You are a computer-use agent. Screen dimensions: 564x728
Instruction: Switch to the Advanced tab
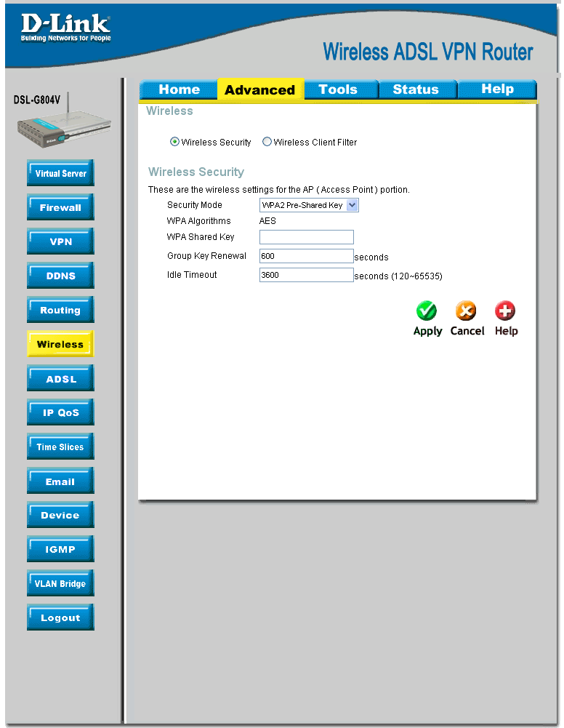click(260, 89)
